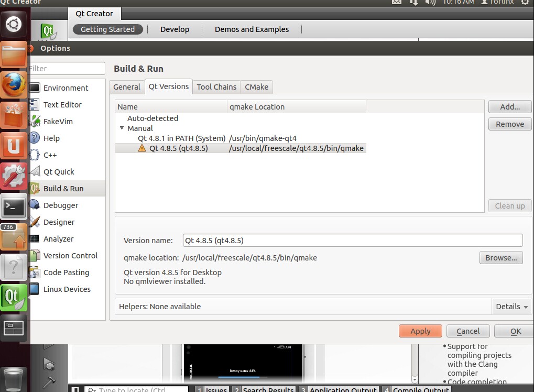Remove selected Qt version

[x=510, y=124]
